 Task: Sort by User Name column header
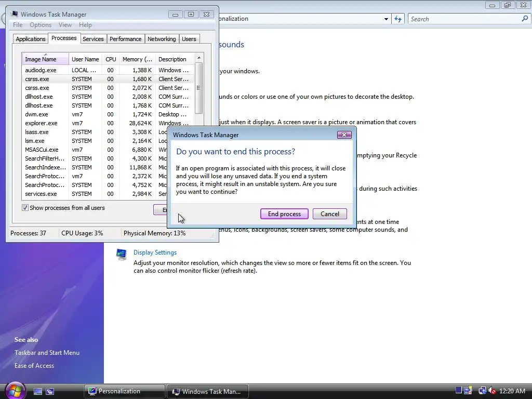coord(85,59)
